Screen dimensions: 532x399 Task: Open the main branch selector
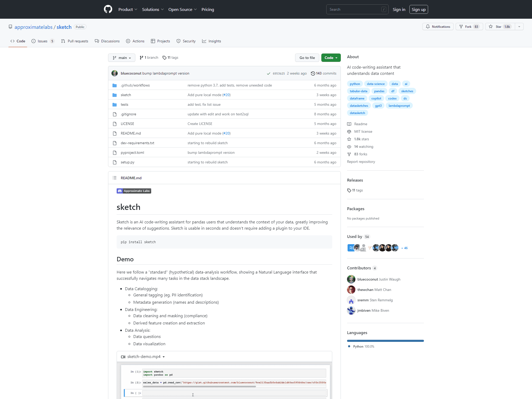tap(122, 58)
